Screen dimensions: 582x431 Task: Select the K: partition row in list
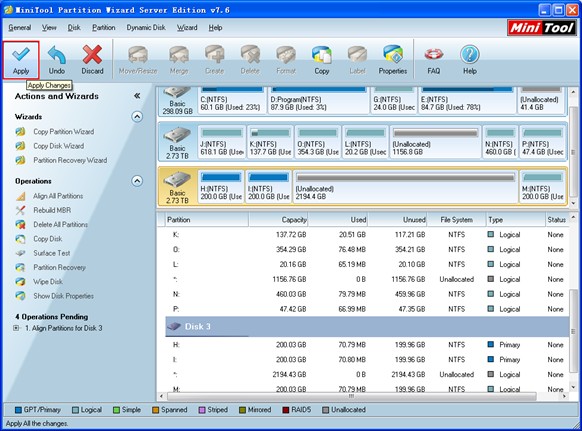(367, 235)
